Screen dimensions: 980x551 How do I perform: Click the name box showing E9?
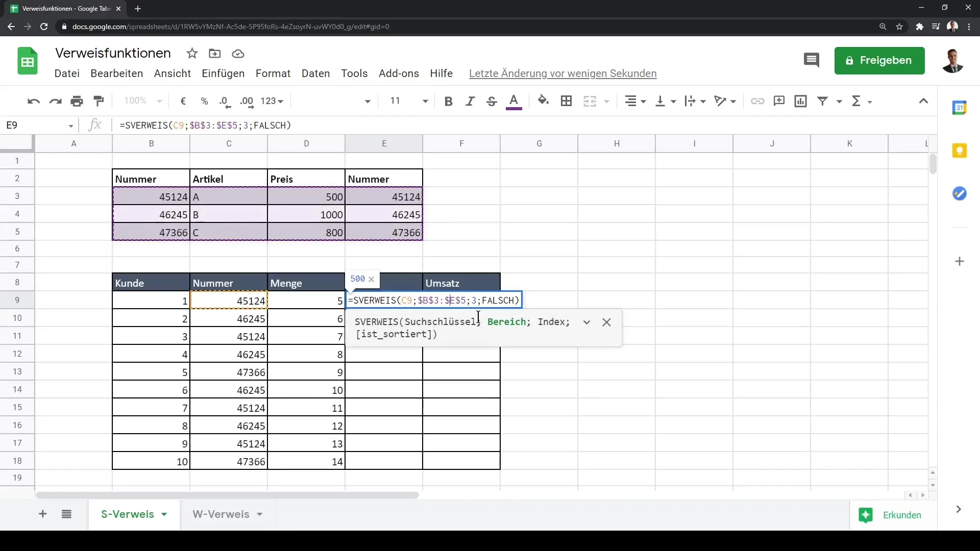[x=40, y=126]
